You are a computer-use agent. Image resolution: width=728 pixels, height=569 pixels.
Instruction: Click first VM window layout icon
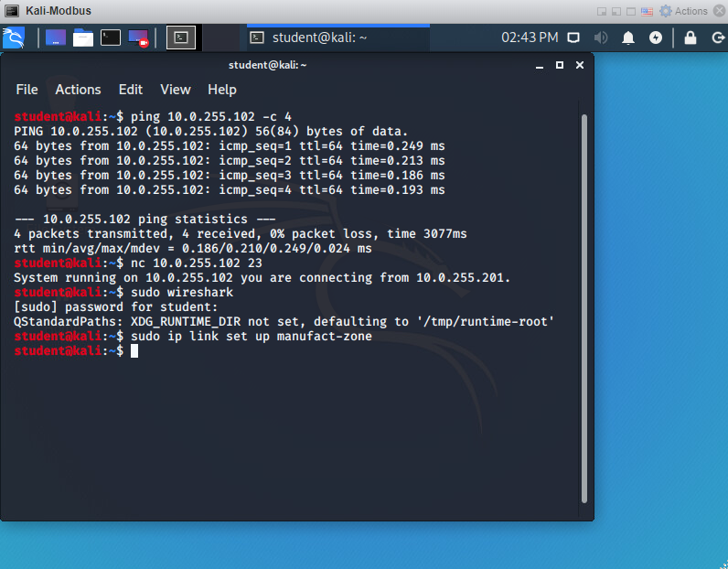(x=602, y=12)
